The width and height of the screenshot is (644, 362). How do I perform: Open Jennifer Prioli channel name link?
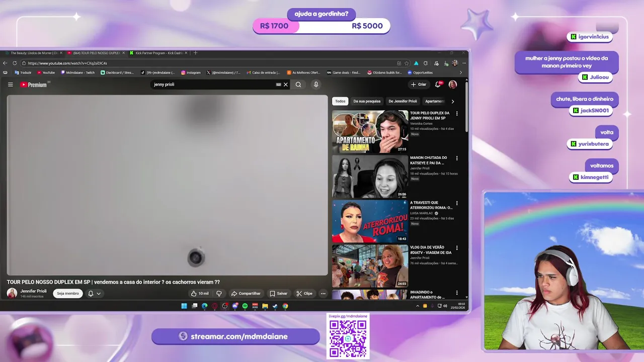(33, 291)
